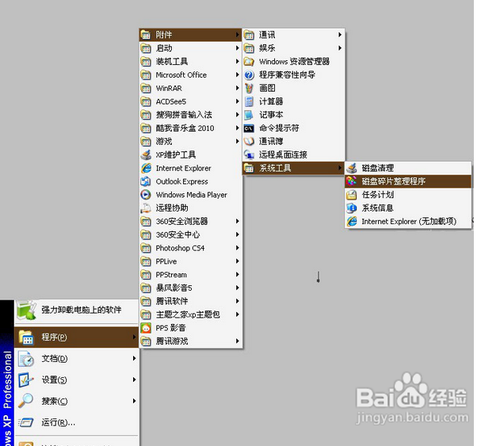Expand the 装机工具 submenu arrow
The width and height of the screenshot is (500, 446).
(x=237, y=61)
